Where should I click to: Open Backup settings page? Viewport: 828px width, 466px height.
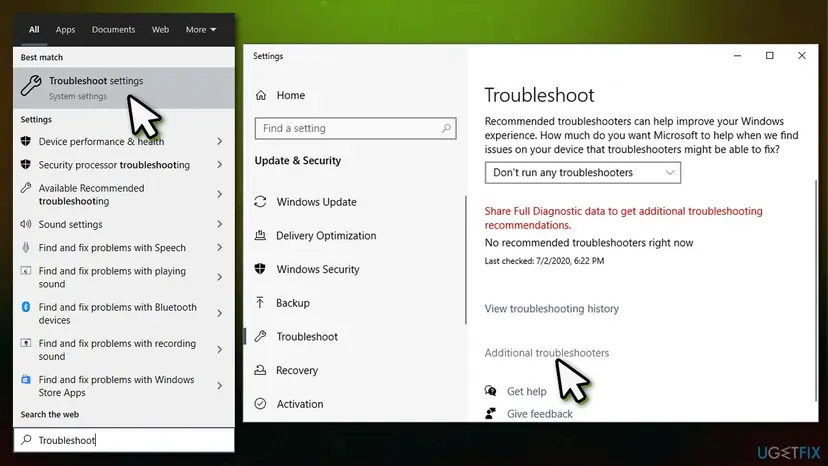[x=293, y=303]
